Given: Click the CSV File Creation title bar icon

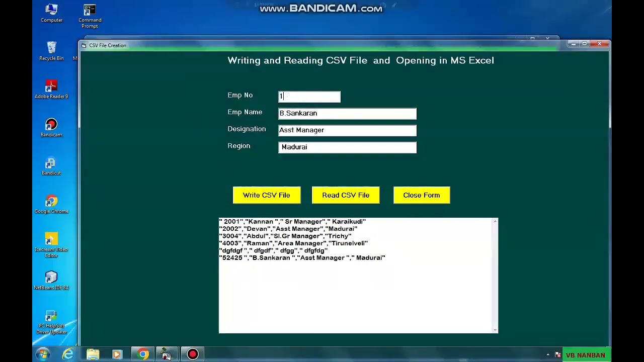Looking at the screenshot, I should [84, 45].
